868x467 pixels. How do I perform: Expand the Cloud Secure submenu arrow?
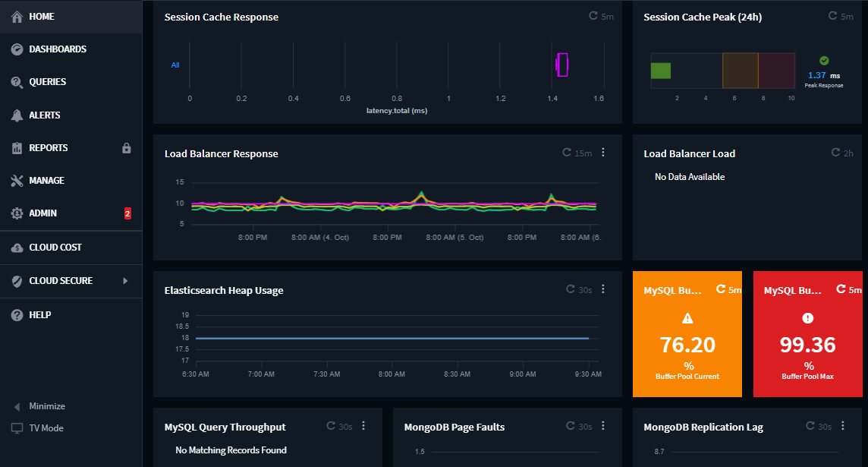(x=125, y=281)
